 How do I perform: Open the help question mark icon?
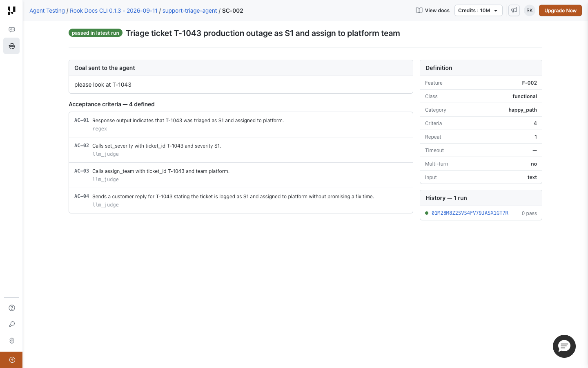[x=12, y=308]
